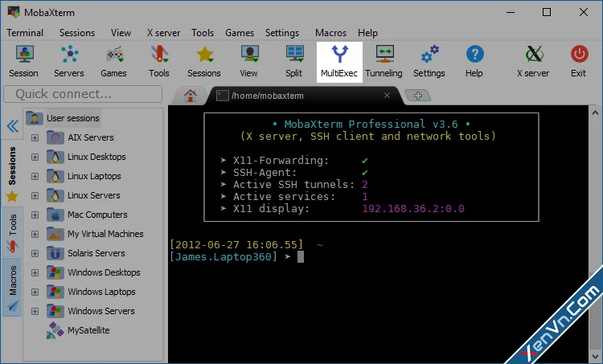Open the Terminal menu
603x364 pixels.
tap(25, 33)
